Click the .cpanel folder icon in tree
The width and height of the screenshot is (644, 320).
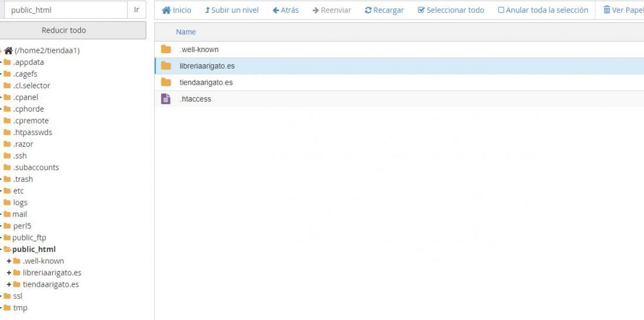tap(7, 98)
